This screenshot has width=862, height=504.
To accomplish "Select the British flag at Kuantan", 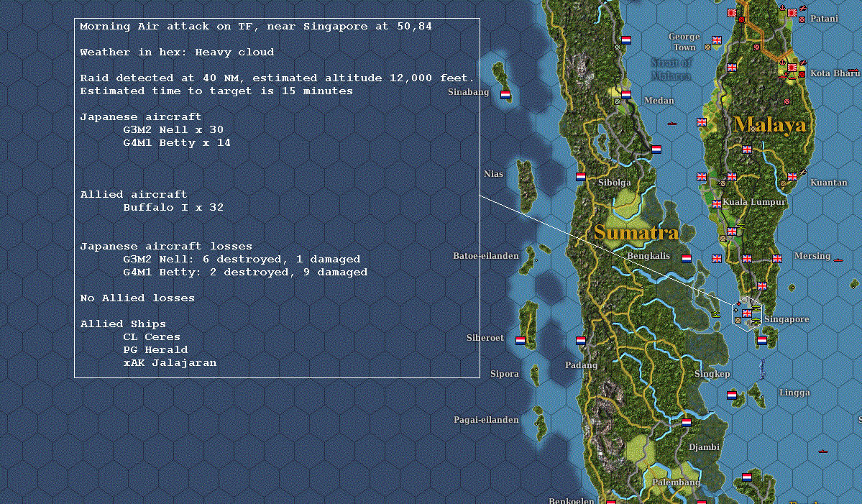I will click(792, 176).
